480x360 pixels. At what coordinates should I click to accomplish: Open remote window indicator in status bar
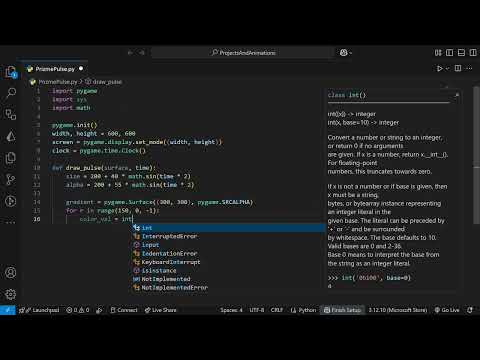(8, 310)
